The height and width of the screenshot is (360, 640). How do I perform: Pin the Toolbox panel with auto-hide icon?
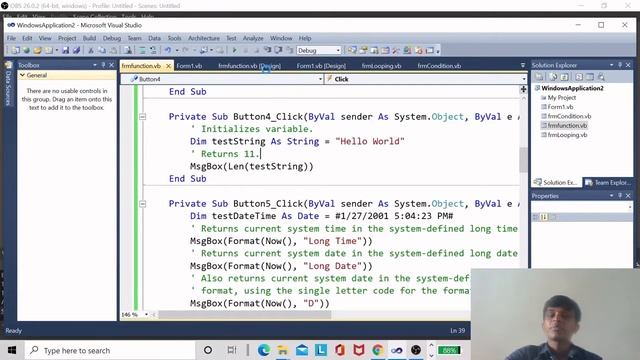tap(103, 65)
